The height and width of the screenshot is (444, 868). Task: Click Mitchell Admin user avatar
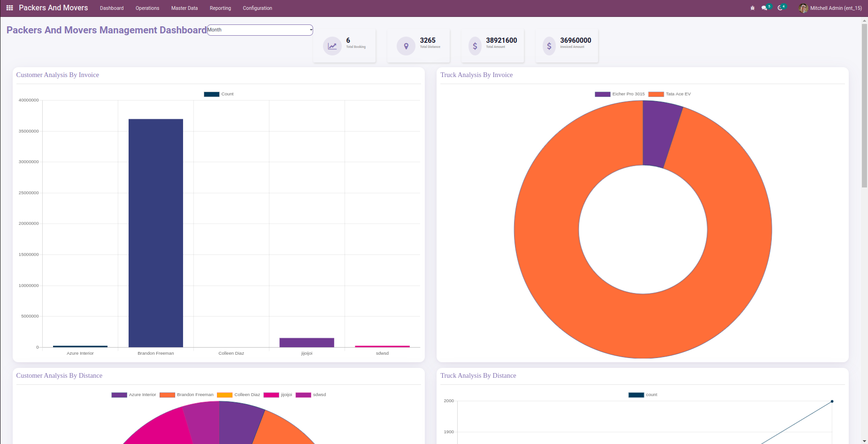[803, 8]
